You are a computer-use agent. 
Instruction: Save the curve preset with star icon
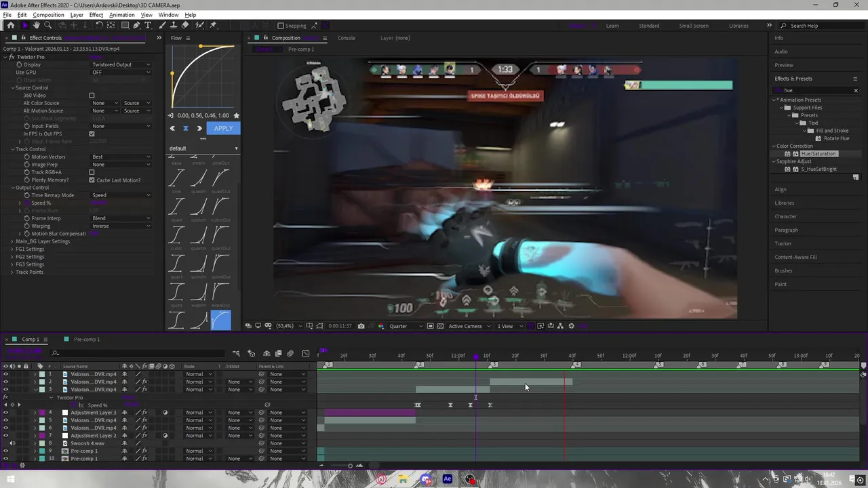coord(236,116)
